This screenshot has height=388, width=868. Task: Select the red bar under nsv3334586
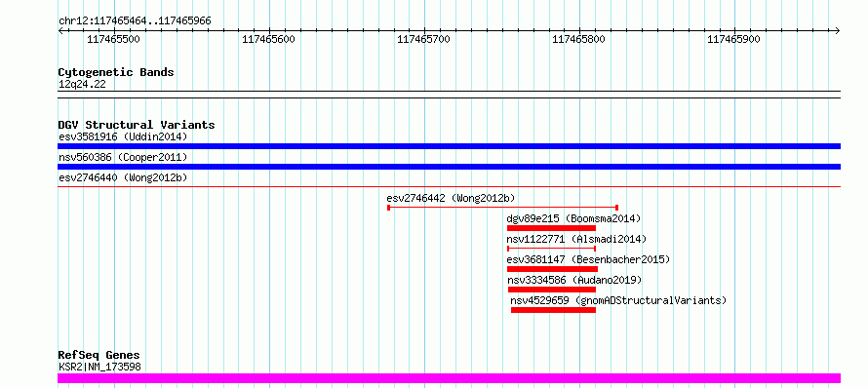coord(552,290)
